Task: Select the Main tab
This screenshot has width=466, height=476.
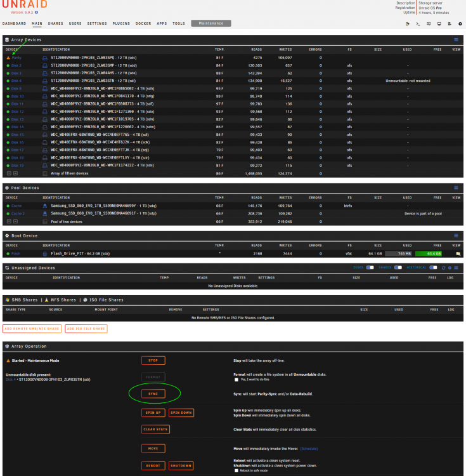Action: [x=37, y=23]
